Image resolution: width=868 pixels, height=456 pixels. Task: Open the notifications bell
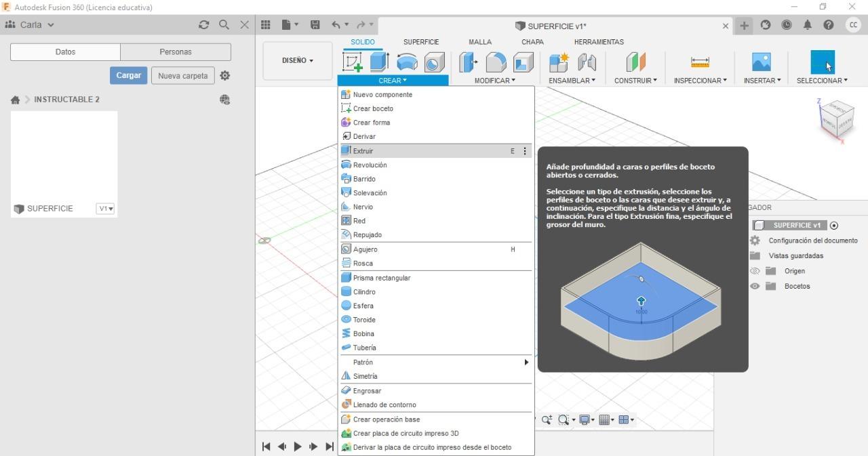808,25
